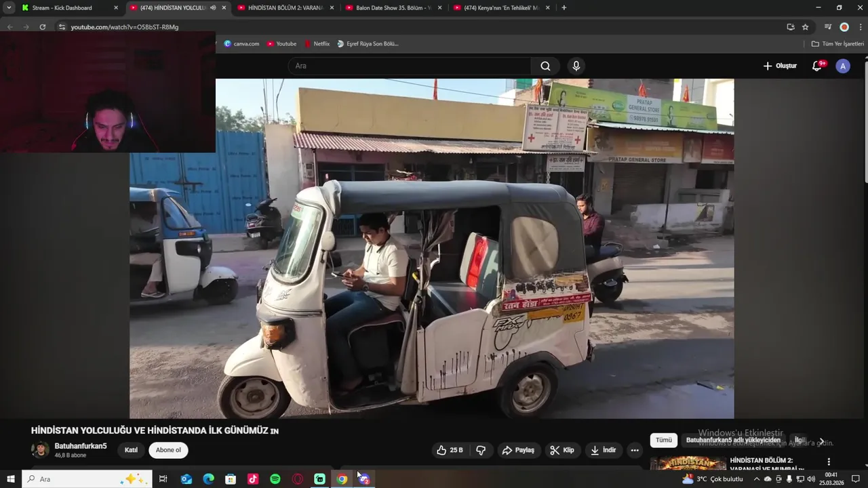Click the Windows taskbar search box
Viewport: 868px width, 488px height.
pyautogui.click(x=87, y=479)
